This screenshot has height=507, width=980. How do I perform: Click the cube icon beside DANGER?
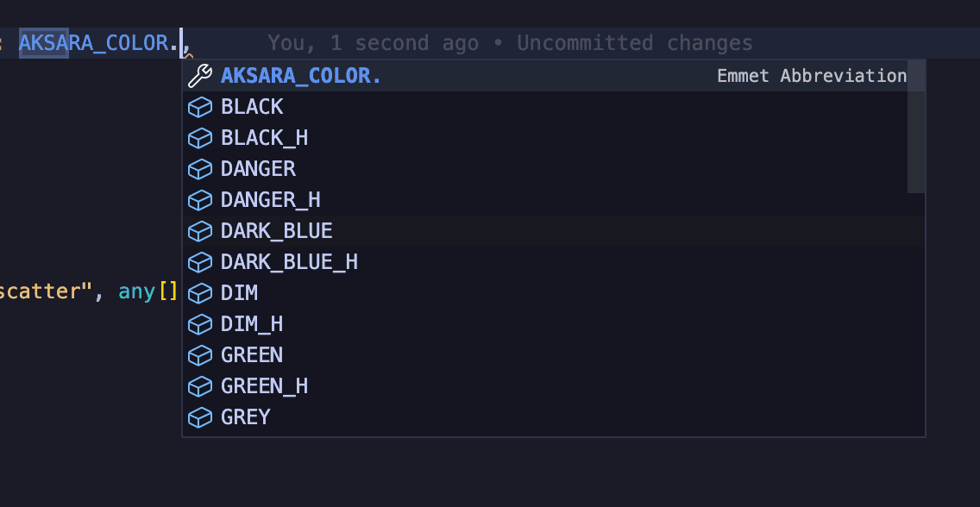pyautogui.click(x=200, y=169)
